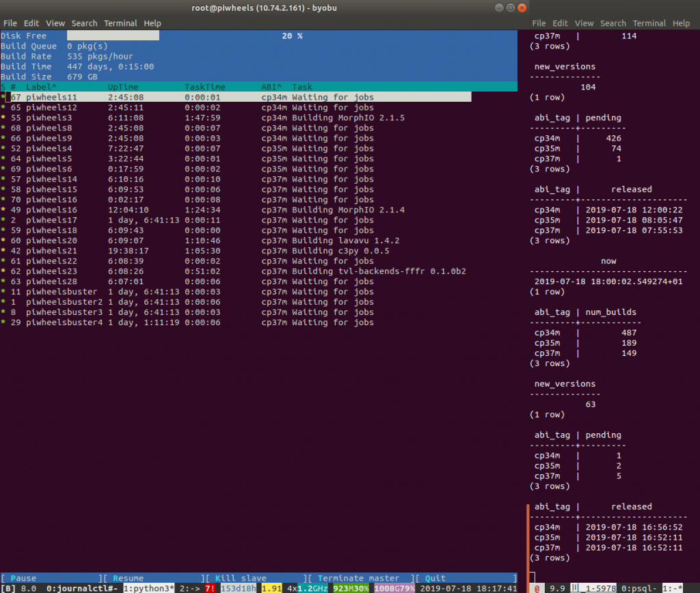Click the yellow 1.91 load average indicator
This screenshot has width=700, height=593.
(271, 588)
